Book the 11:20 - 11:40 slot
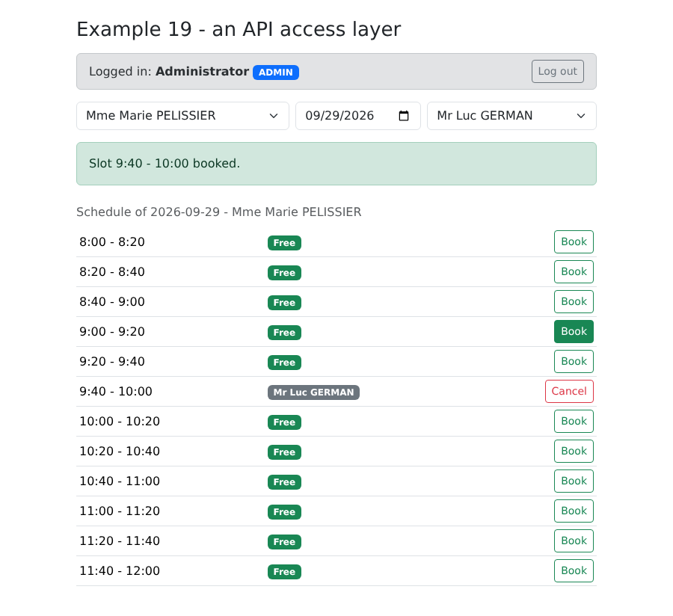The width and height of the screenshot is (673, 616). [x=574, y=540]
